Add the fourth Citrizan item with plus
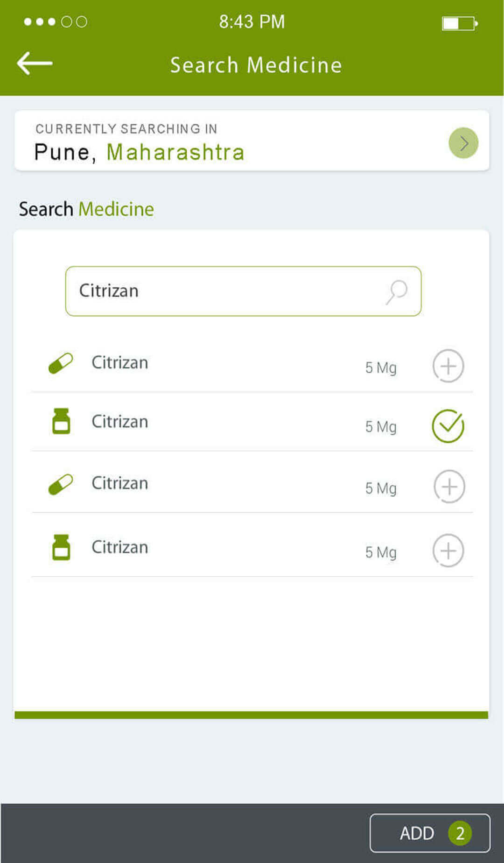 coord(448,551)
